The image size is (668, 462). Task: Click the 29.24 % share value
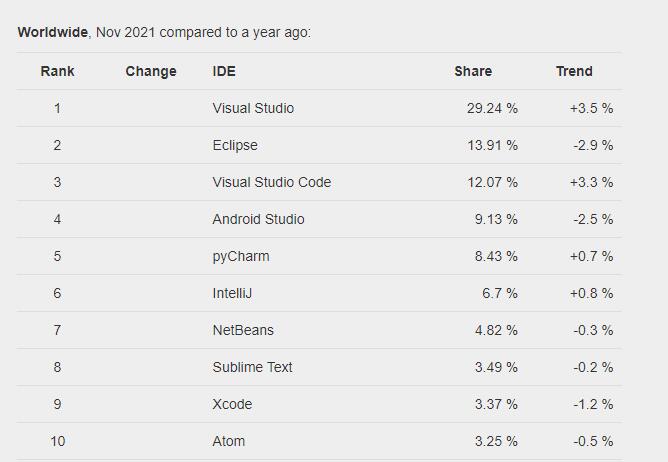point(492,108)
